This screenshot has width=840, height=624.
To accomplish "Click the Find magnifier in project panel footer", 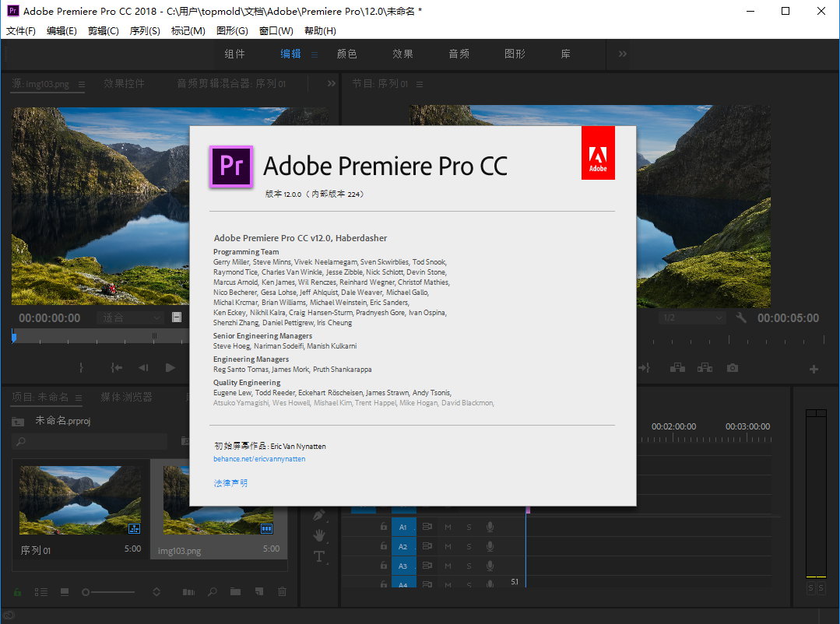I will point(213,592).
